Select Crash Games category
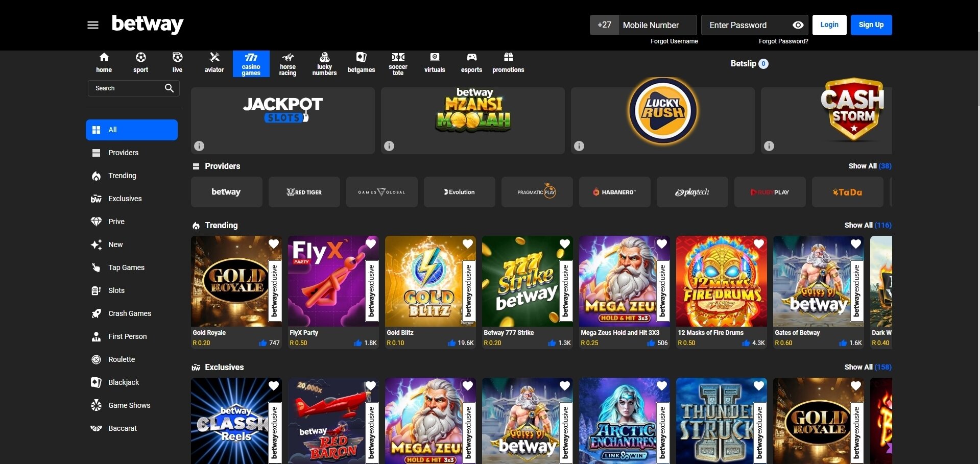 tap(132, 313)
